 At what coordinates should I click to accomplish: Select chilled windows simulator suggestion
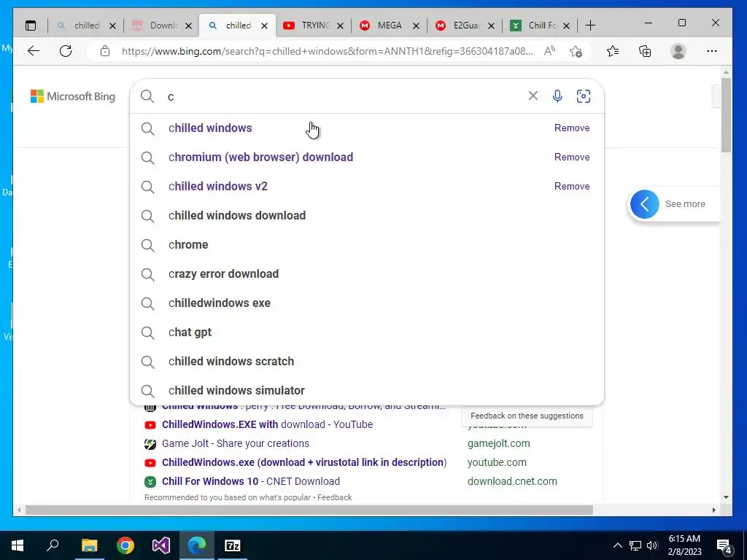coord(367,391)
